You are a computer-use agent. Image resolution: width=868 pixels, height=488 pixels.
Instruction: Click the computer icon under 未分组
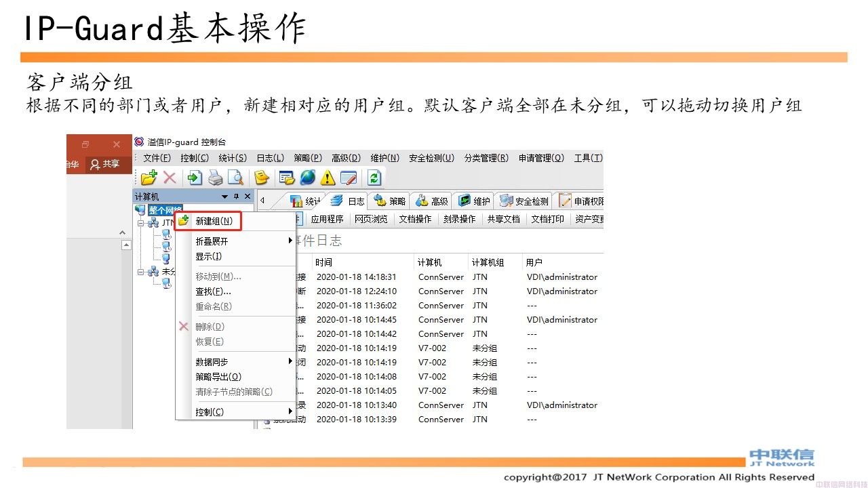point(166,283)
